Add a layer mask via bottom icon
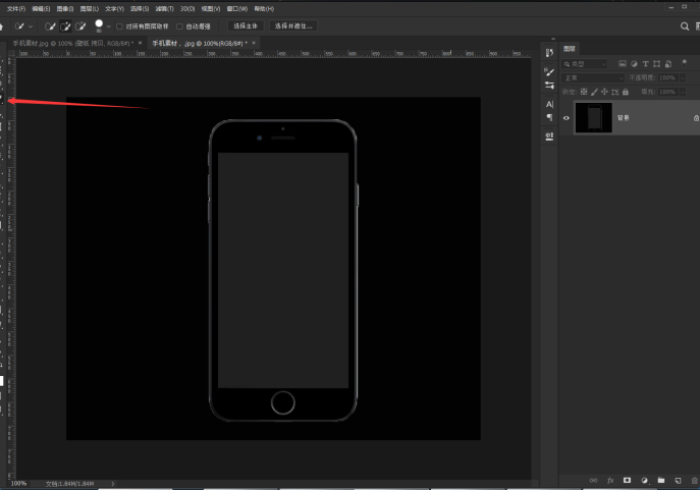The height and width of the screenshot is (490, 700). pyautogui.click(x=626, y=480)
